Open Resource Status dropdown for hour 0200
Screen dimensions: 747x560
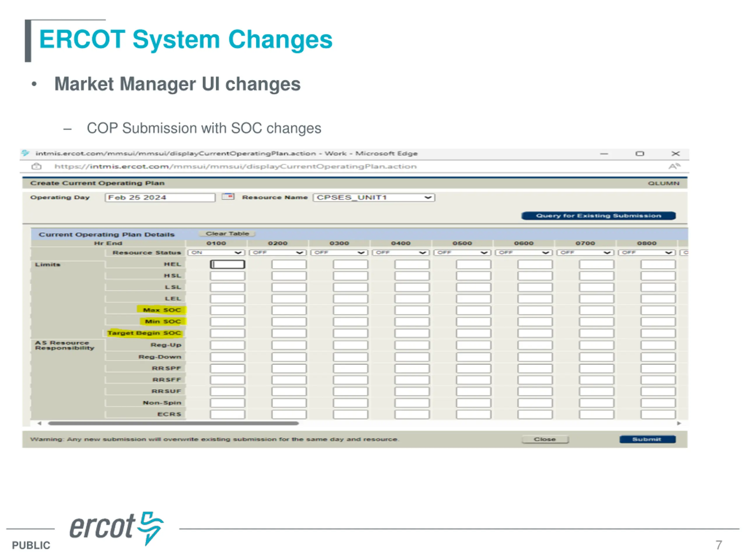tap(277, 253)
